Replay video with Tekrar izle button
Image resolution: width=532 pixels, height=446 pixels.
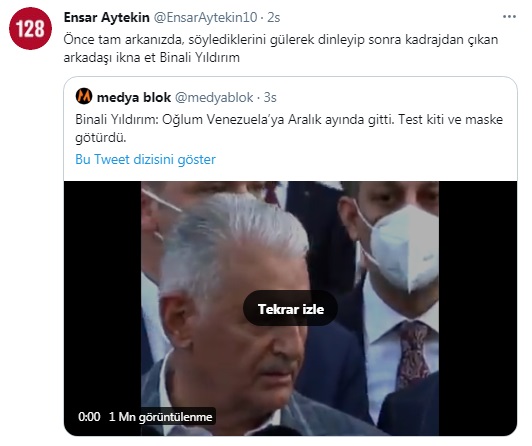[x=290, y=309]
